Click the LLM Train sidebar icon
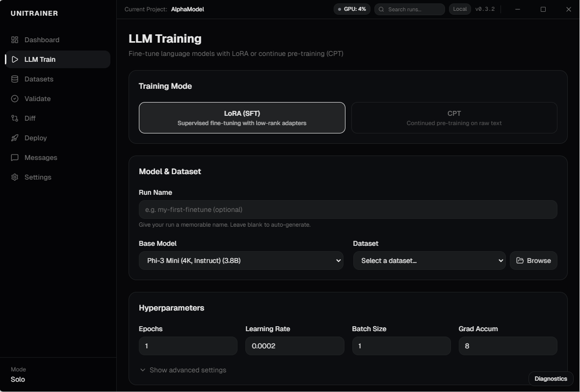Viewport: 580px width, 392px height. tap(15, 59)
